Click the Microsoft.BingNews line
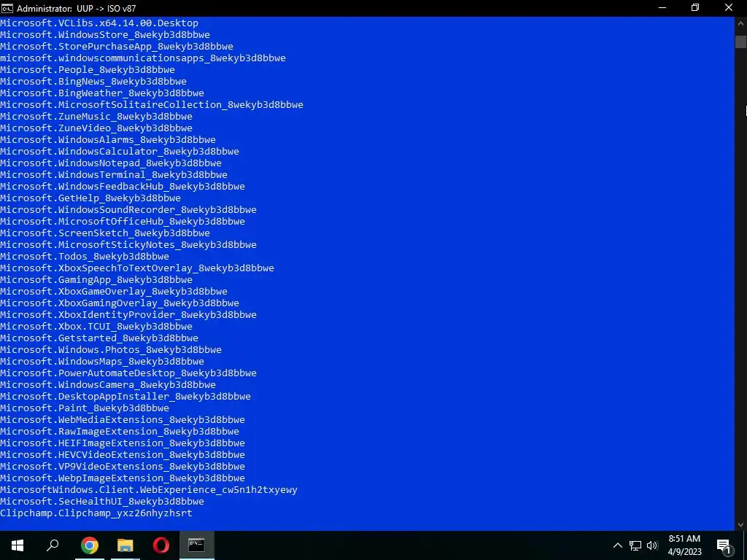747x560 pixels. (x=93, y=82)
